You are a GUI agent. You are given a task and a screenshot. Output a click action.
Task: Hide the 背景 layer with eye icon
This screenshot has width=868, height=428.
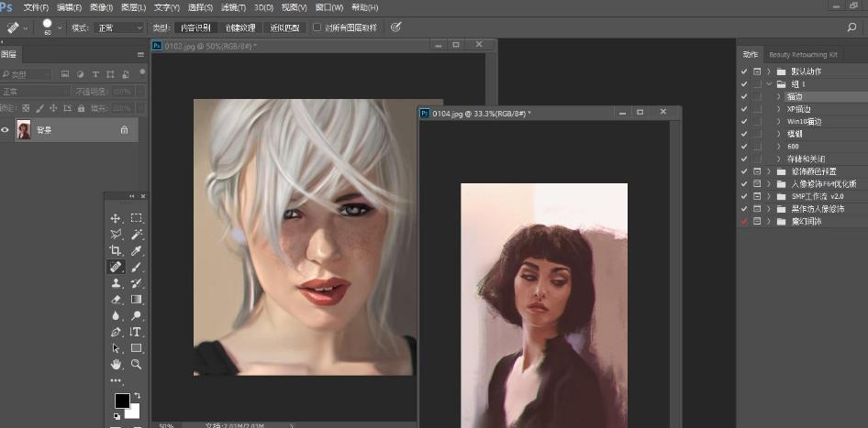(x=6, y=130)
